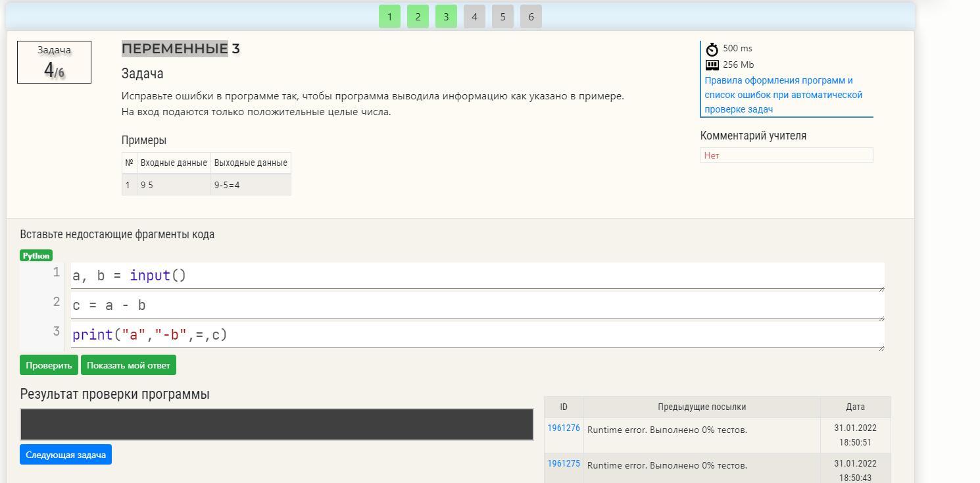Screen dimensions: 980x483
Task: Focus the print statement on line 3
Action: click(477, 335)
